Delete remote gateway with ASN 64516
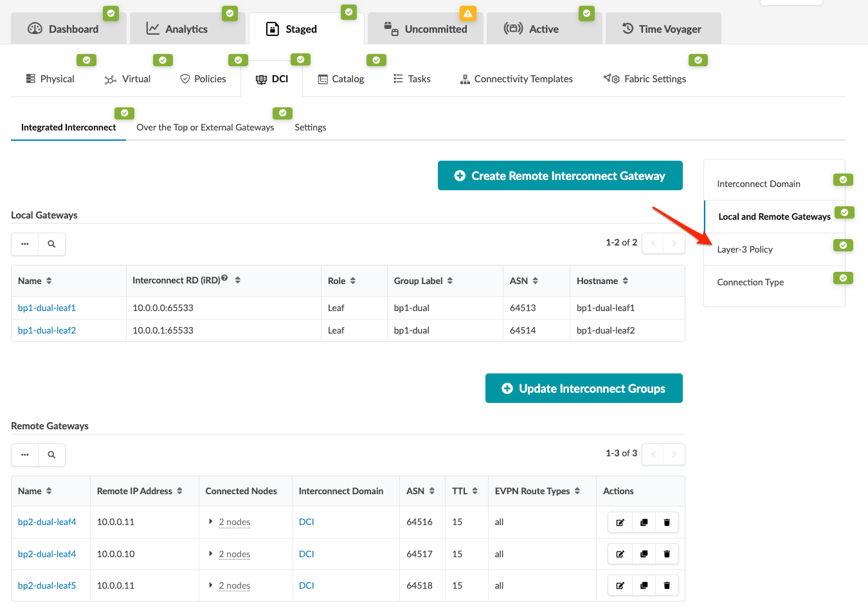The image size is (868, 608). (667, 523)
